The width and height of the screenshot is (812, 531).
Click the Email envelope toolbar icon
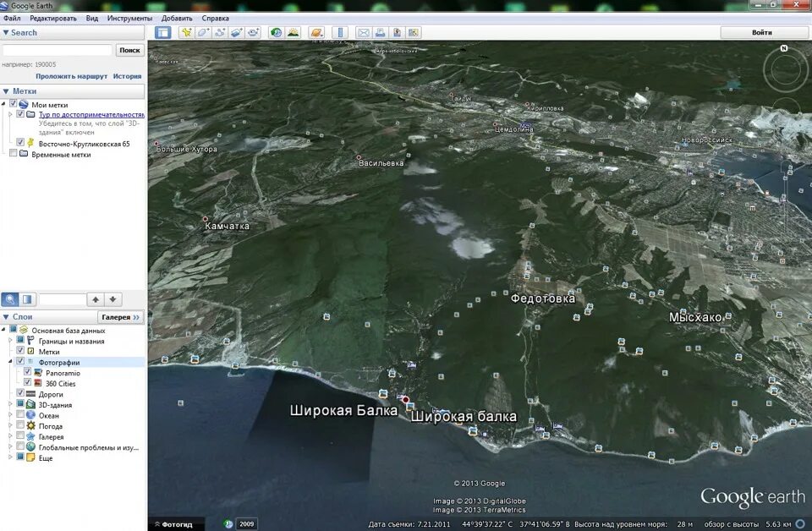364,33
